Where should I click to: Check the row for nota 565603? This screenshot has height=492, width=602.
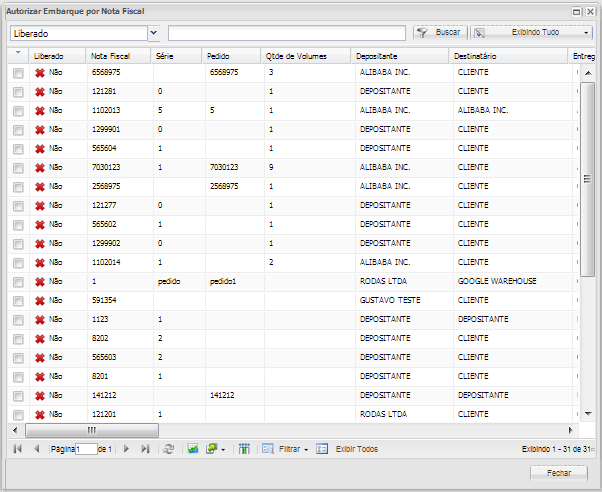[x=18, y=358]
